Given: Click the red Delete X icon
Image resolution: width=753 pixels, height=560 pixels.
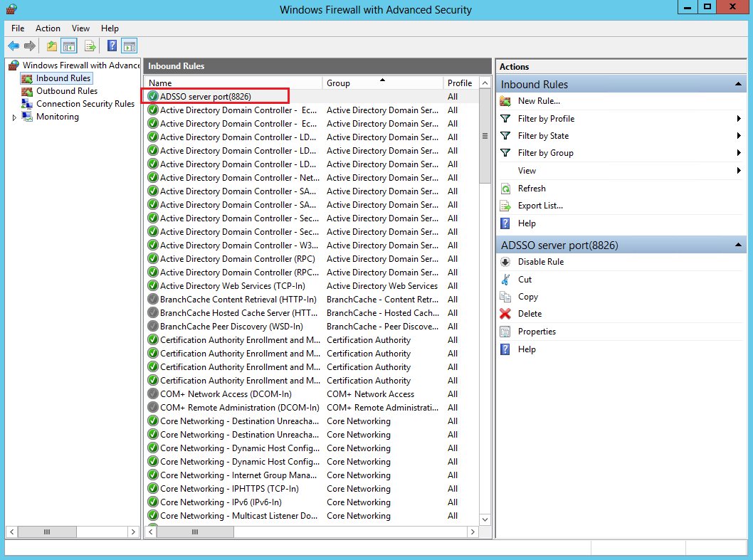Looking at the screenshot, I should pos(505,314).
